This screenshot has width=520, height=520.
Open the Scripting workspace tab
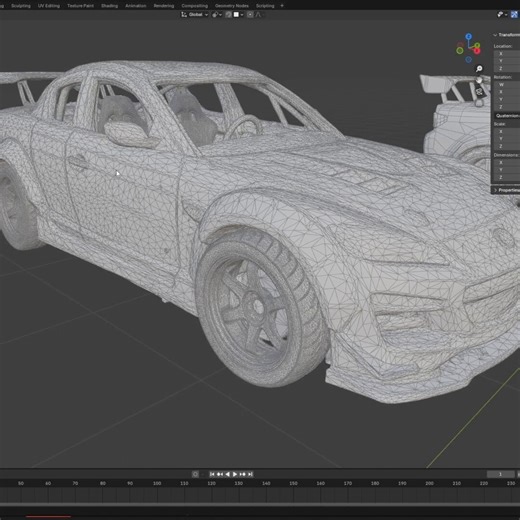(265, 6)
